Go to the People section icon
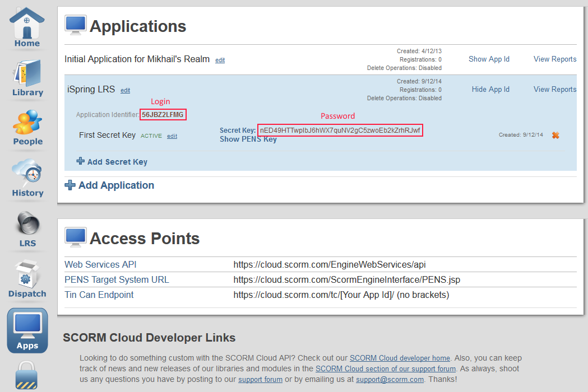The width and height of the screenshot is (588, 392). pyautogui.click(x=27, y=127)
